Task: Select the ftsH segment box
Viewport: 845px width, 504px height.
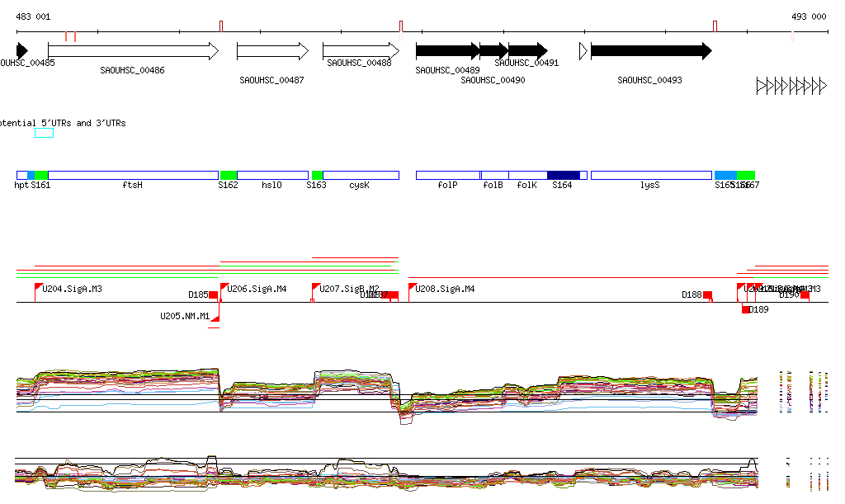Action: [x=133, y=175]
